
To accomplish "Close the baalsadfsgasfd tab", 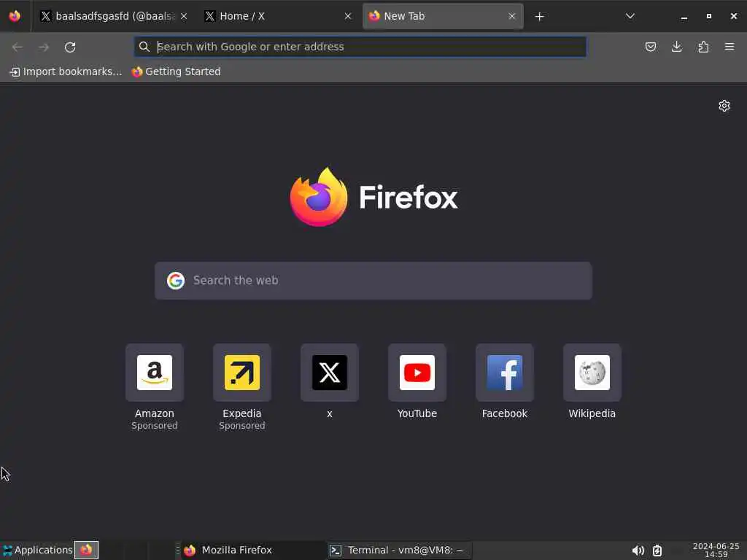I will click(x=184, y=16).
